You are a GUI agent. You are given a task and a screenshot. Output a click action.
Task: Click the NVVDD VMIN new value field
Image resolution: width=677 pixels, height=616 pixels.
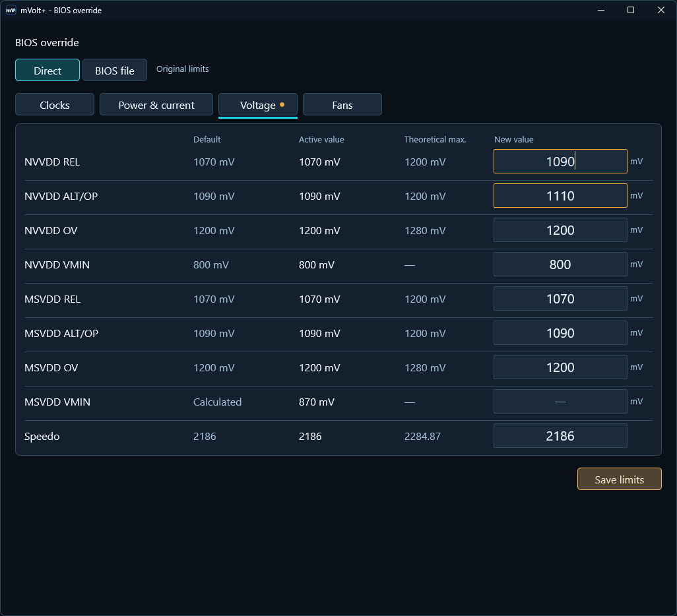[x=560, y=264]
